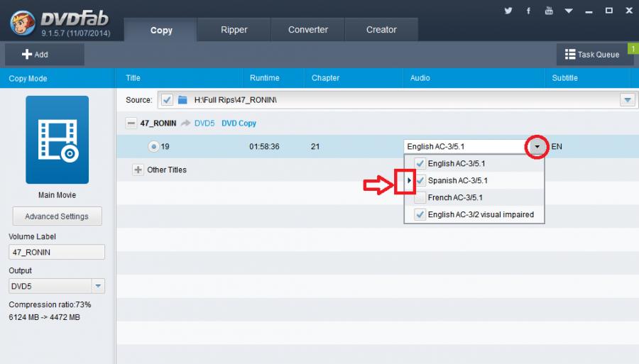Switch to the Creator tab

pos(381,30)
